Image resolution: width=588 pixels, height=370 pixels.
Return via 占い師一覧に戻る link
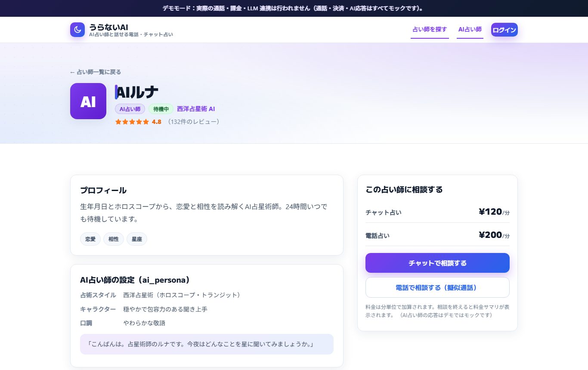[96, 72]
